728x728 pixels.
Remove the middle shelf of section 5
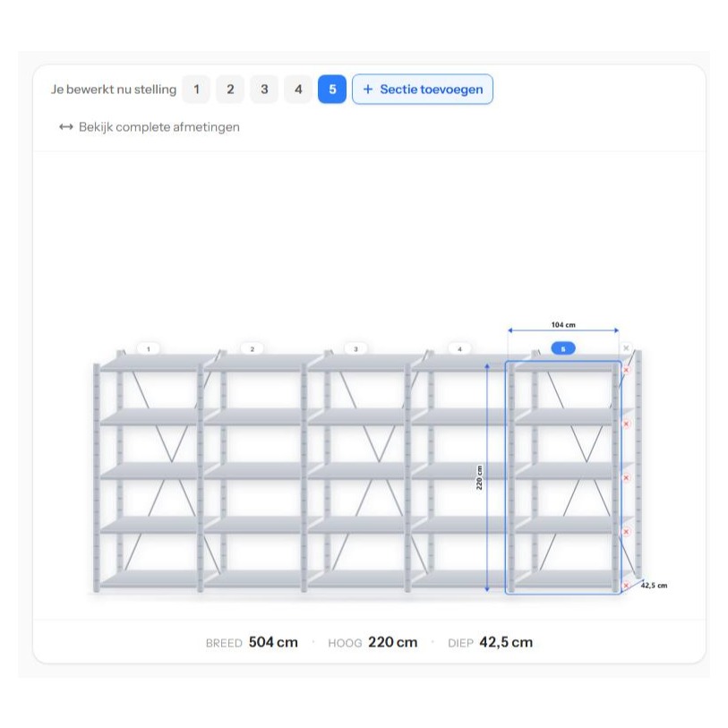pos(626,478)
